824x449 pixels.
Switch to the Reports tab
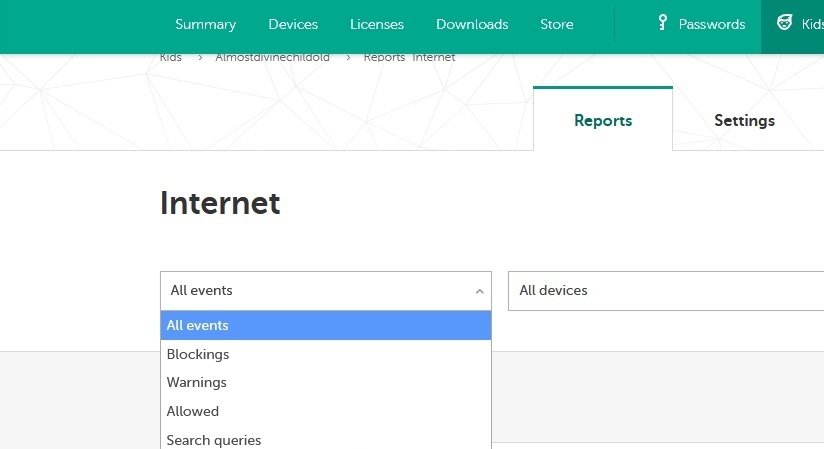(x=603, y=120)
